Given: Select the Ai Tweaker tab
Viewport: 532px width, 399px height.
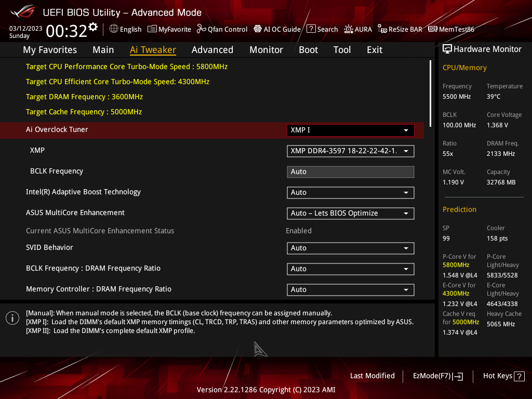Looking at the screenshot, I should pyautogui.click(x=153, y=50).
